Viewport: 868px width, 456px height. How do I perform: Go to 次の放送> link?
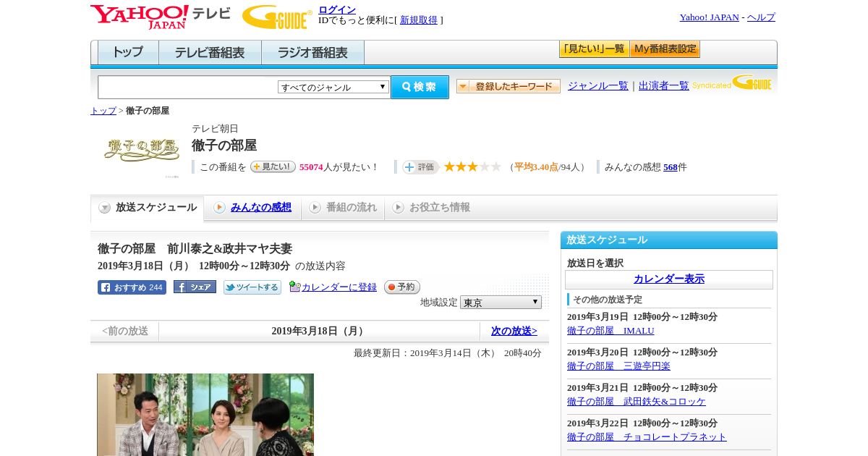pyautogui.click(x=514, y=332)
